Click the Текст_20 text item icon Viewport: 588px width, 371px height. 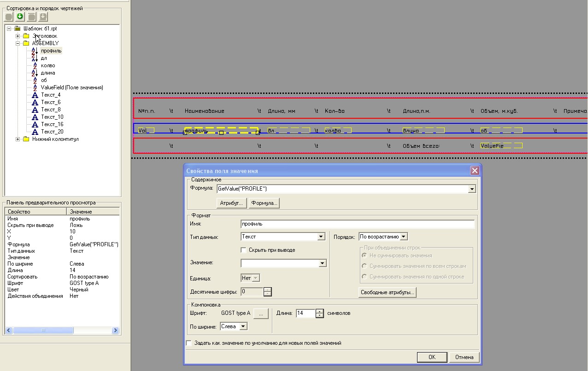[x=35, y=132]
